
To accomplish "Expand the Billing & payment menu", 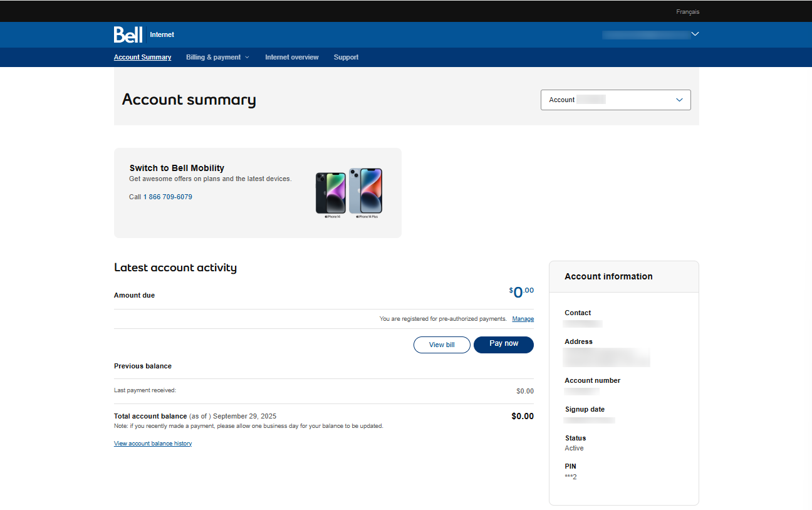I will 217,57.
